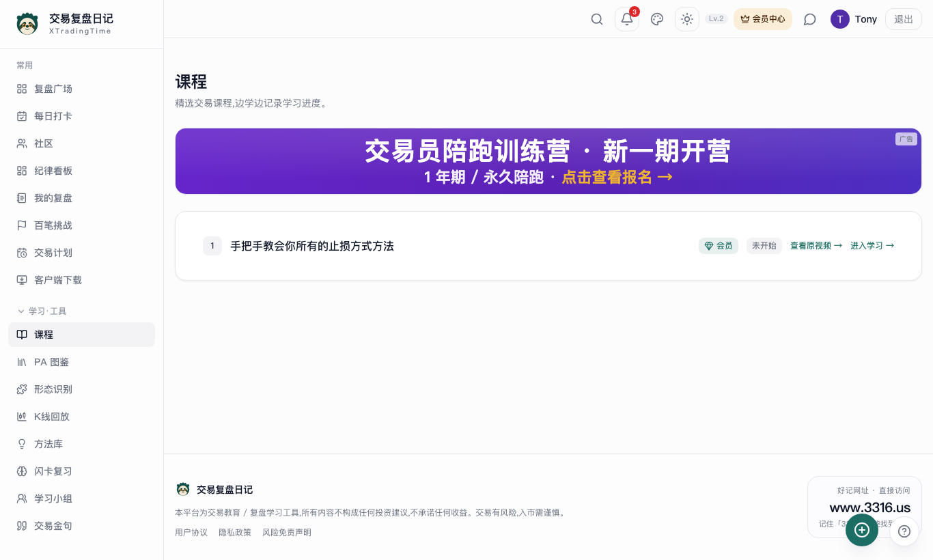Collapse the 学习·工具 section chevron
Viewport: 933px width, 560px height.
click(x=21, y=311)
